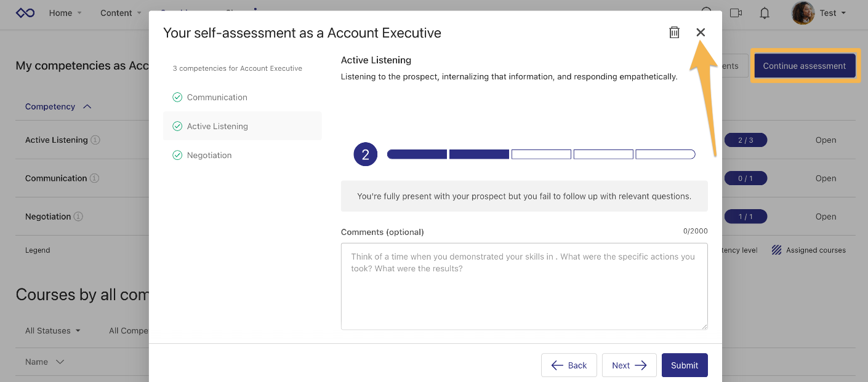Delete assessment via trash icon
Image resolution: width=868 pixels, height=382 pixels.
tap(674, 32)
